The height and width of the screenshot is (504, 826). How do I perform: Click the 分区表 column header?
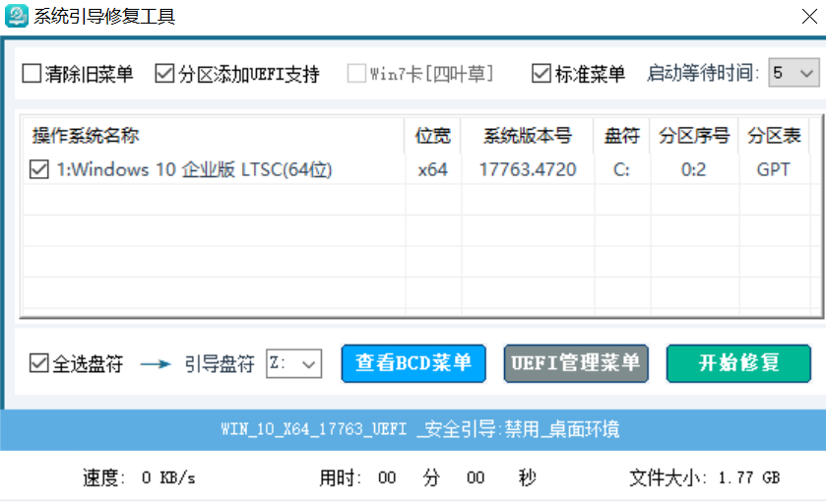[774, 136]
